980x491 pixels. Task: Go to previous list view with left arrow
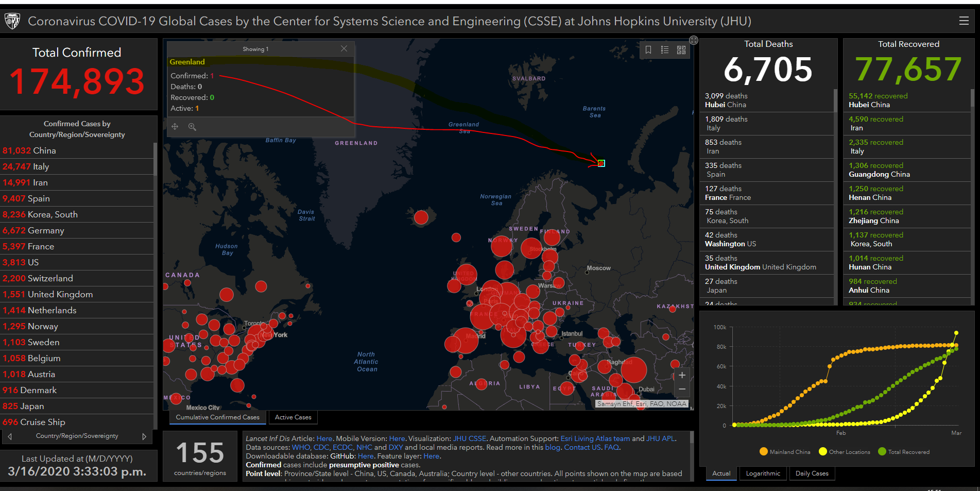pyautogui.click(x=10, y=436)
